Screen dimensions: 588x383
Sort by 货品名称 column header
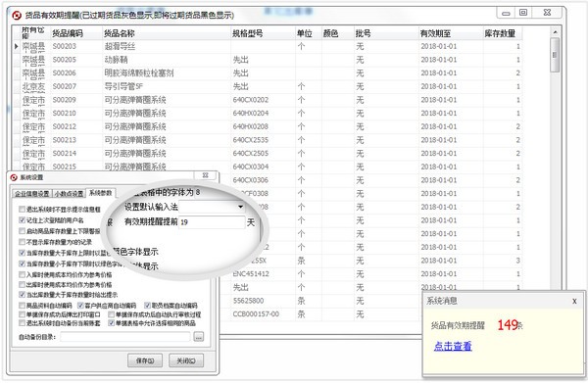tap(167, 33)
